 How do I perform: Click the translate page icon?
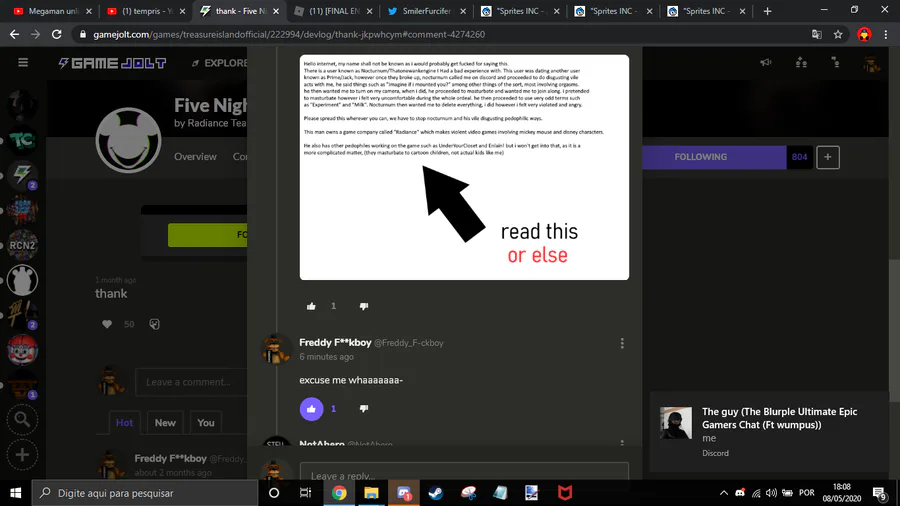817,34
